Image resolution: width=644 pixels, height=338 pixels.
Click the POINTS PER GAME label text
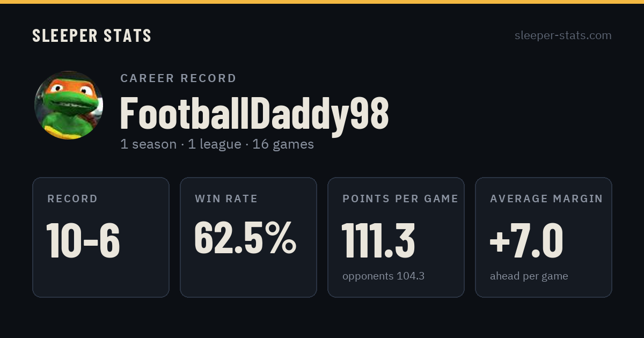[x=400, y=199]
